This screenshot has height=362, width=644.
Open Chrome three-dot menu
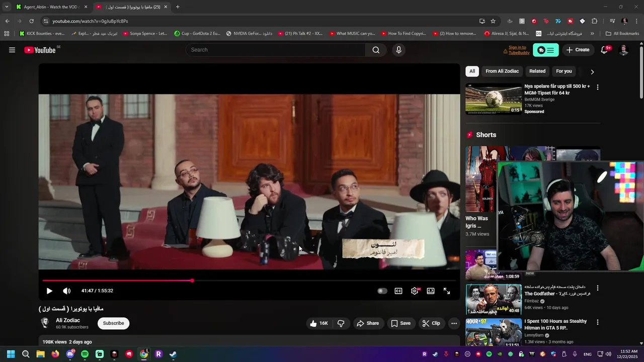tap(637, 21)
